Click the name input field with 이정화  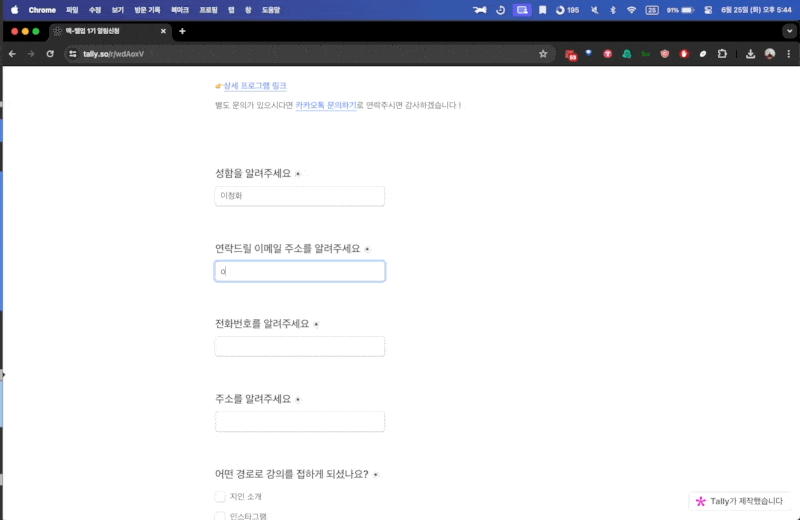(300, 196)
